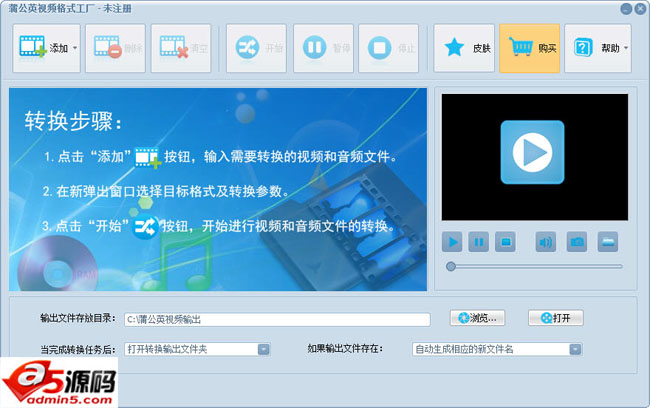Viewport: 650px width, 408px height.
Task: Click the 清空 (Clear) toolbar button
Action: coord(181,48)
